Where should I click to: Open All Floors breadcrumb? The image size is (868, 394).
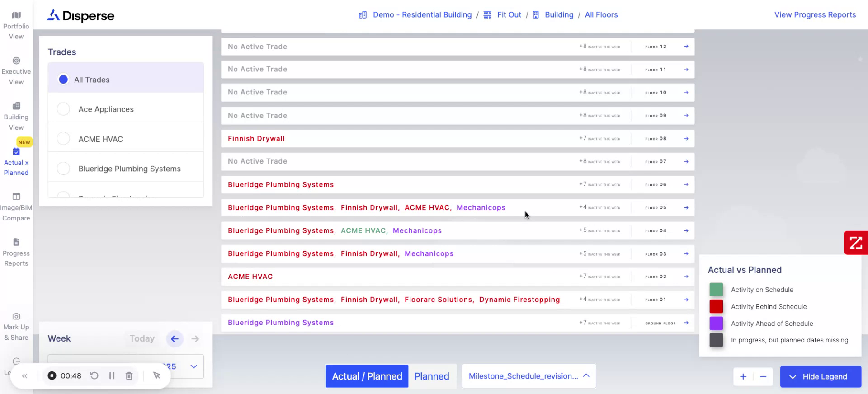click(601, 15)
